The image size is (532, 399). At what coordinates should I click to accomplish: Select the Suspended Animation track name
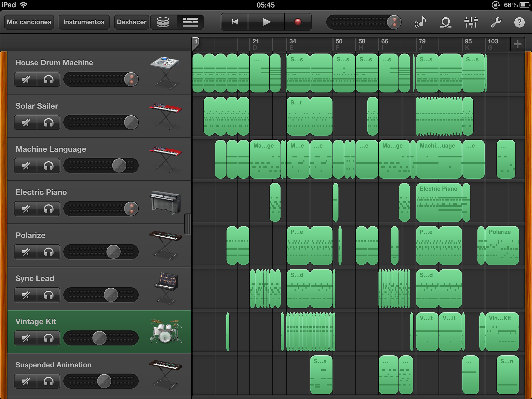[54, 365]
